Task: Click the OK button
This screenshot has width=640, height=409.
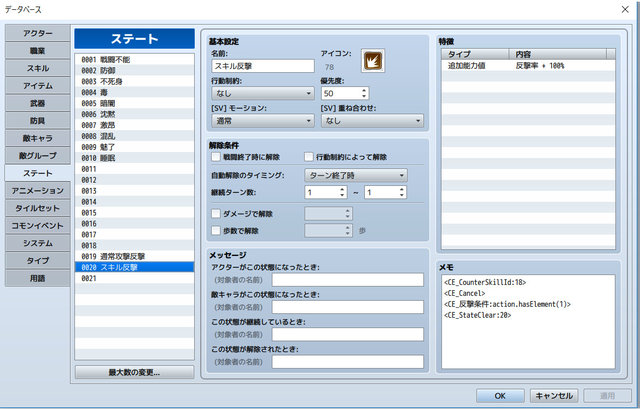Action: pyautogui.click(x=500, y=396)
